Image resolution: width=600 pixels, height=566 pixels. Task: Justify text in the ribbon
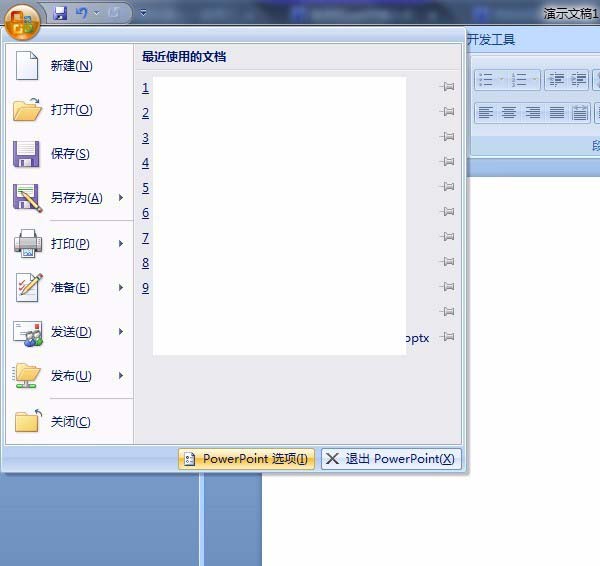point(556,113)
